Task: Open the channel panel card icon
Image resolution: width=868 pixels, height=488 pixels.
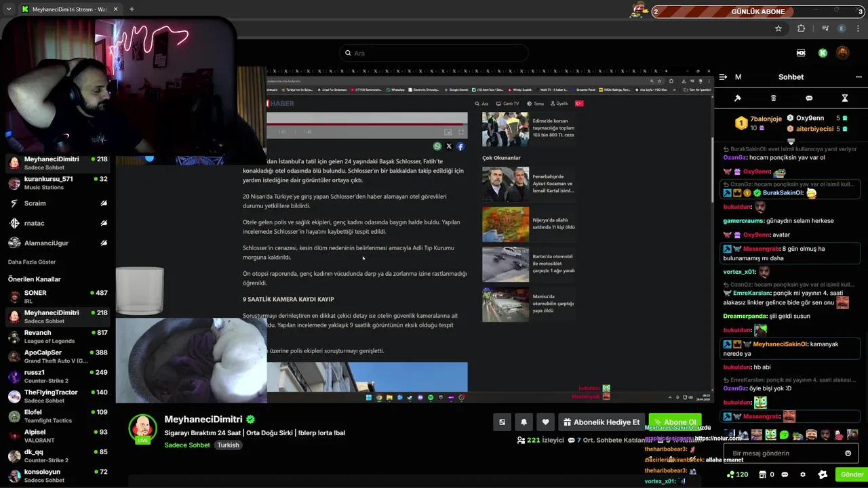Action: (502, 422)
